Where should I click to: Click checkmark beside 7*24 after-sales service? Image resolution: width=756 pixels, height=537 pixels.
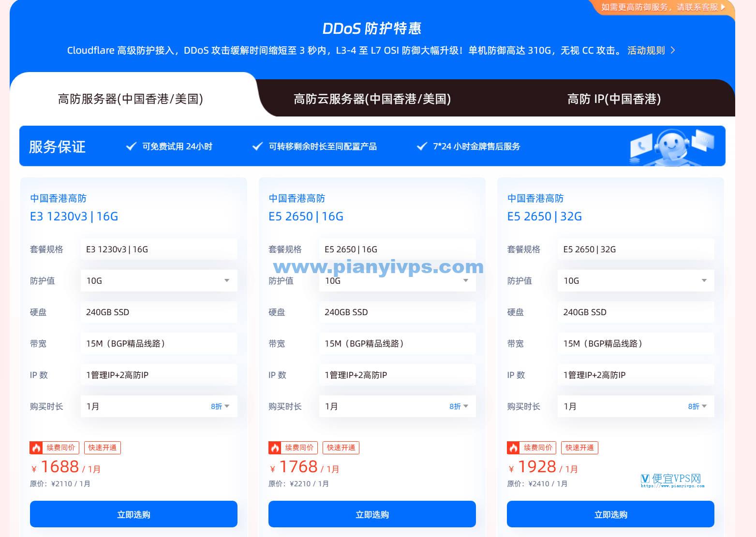pos(422,146)
